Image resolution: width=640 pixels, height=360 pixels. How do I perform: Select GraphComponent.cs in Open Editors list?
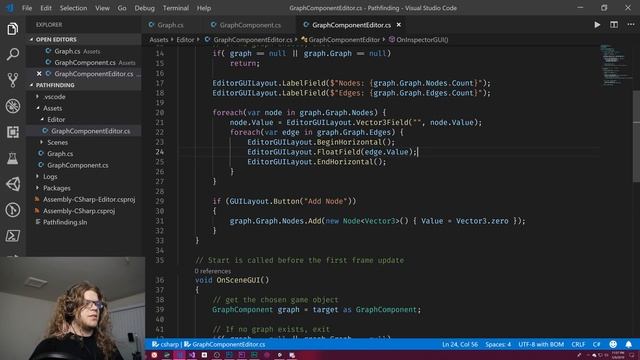pyautogui.click(x=85, y=62)
